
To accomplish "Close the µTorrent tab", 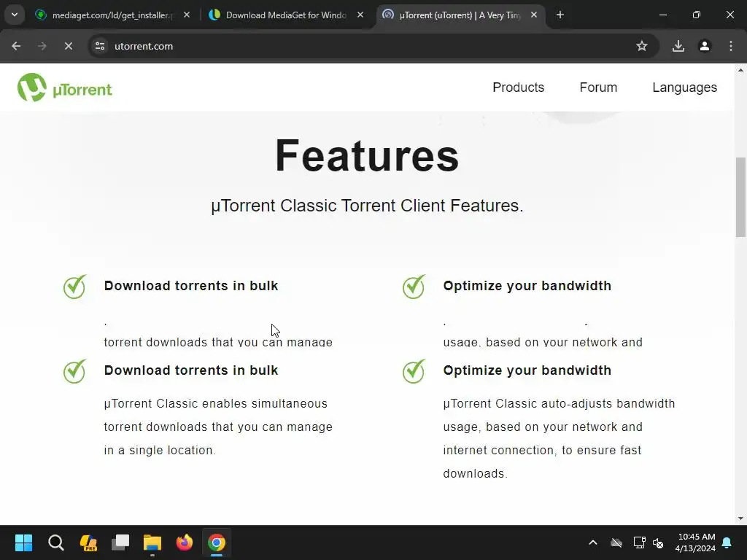I will point(534,15).
